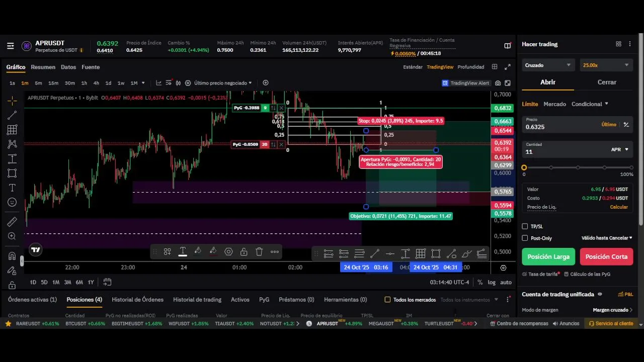644x362 pixels.
Task: Open the trading panel layout grid icon
Action: pyautogui.click(x=618, y=44)
